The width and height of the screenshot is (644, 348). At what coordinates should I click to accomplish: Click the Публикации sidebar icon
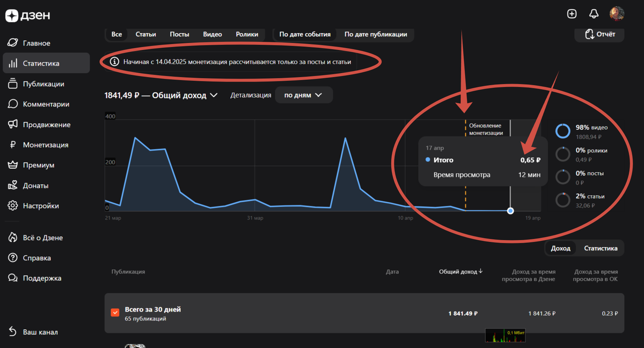(x=13, y=84)
